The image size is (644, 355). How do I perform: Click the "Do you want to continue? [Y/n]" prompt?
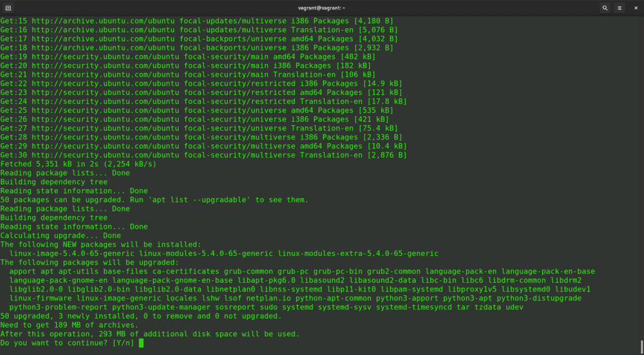(67, 343)
